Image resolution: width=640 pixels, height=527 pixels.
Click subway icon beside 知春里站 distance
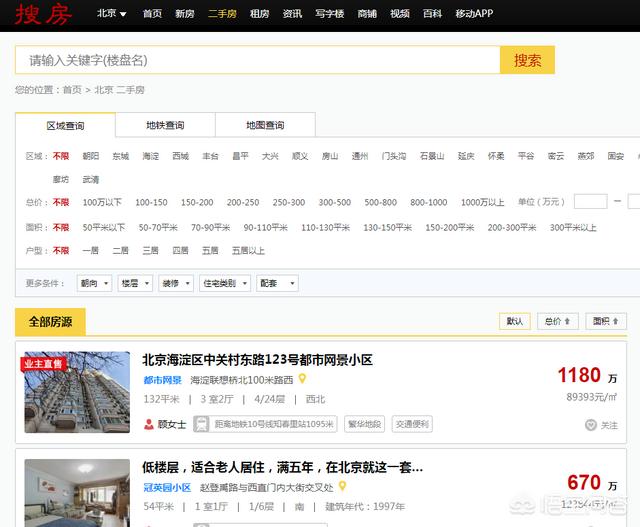coord(201,424)
